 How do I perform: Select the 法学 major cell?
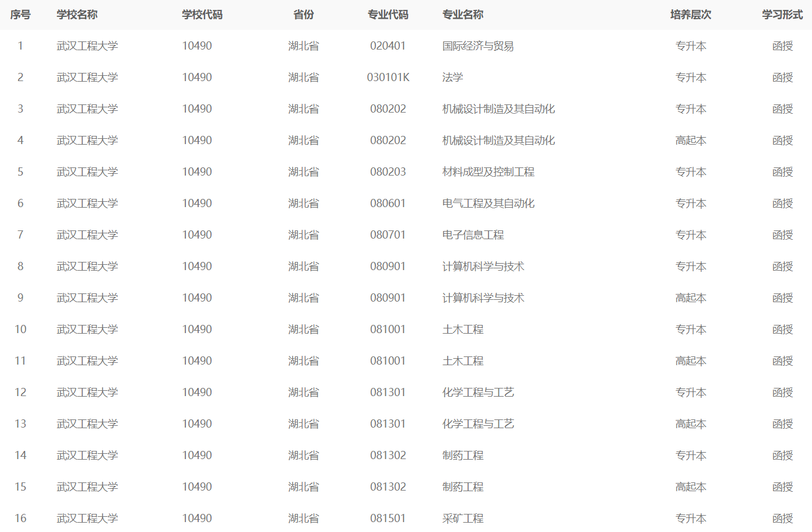(453, 78)
